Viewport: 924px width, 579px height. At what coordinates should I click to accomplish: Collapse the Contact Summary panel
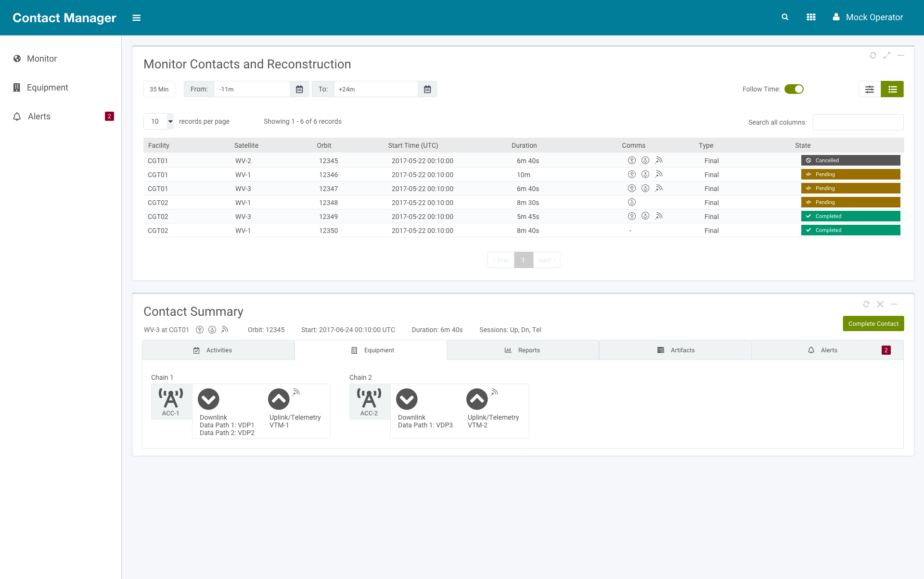pos(894,304)
